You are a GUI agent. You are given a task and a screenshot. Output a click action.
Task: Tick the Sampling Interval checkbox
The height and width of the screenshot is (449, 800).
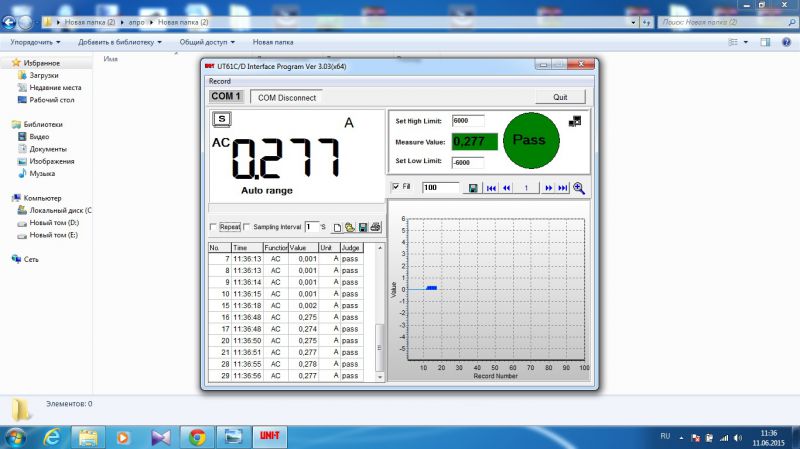[247, 227]
